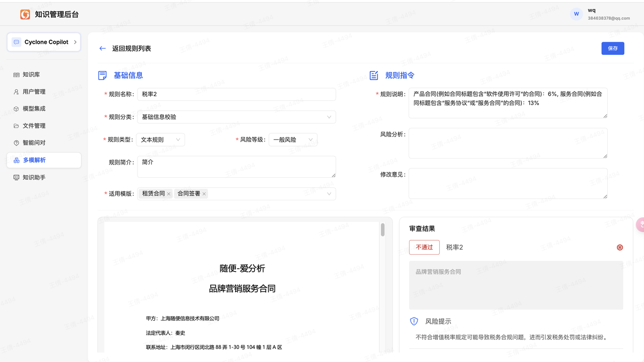The image size is (644, 362).
Task: Open the 规则分类 dropdown
Action: point(236,117)
